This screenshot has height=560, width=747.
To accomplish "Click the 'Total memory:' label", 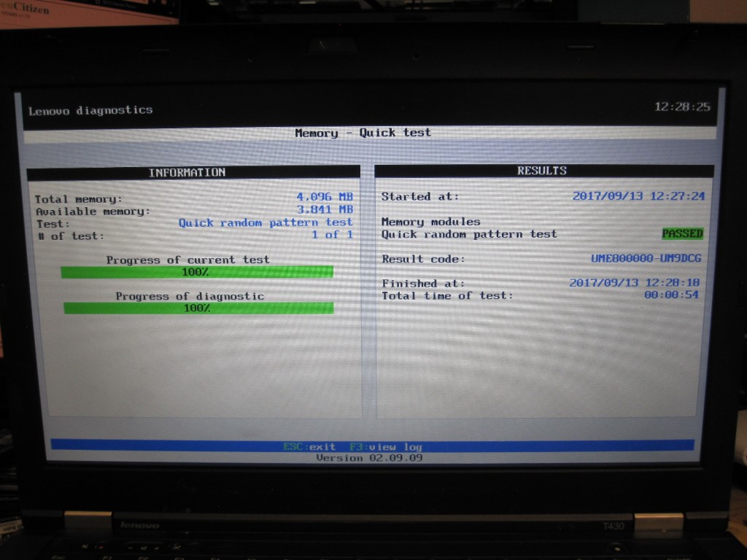I will 79,199.
